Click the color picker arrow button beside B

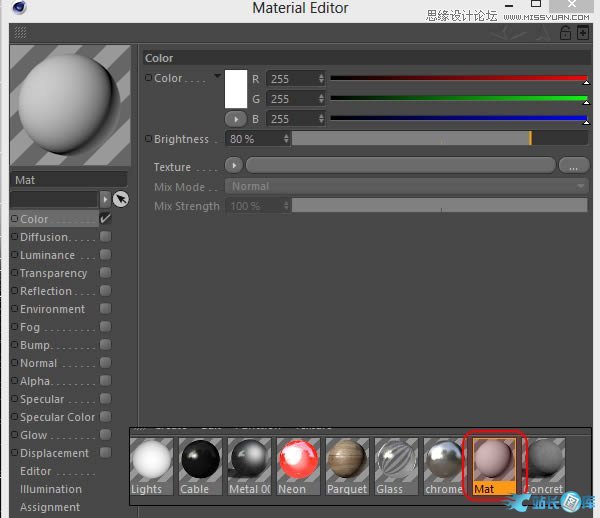pos(235,119)
